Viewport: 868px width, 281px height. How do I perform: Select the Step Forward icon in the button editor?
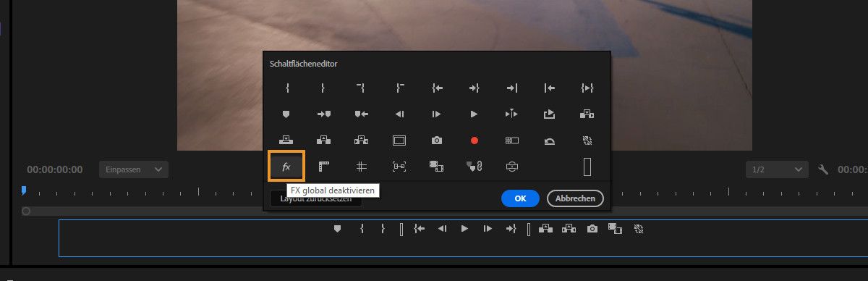click(437, 114)
